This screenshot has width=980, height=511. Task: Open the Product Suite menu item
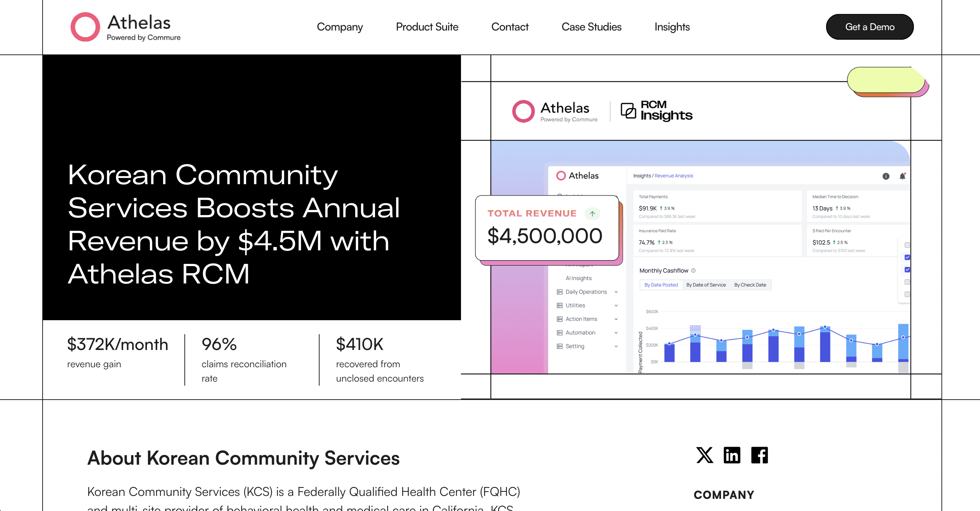[427, 27]
